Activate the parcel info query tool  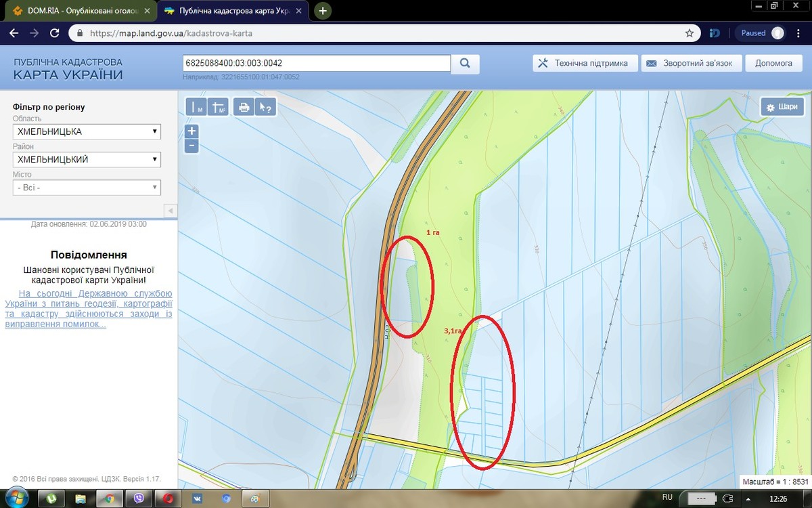coord(265,107)
